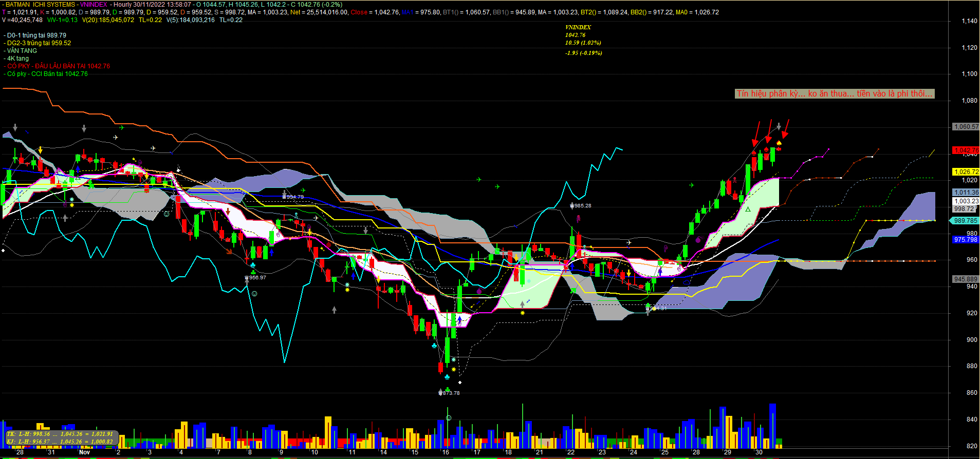Click the 1,140 price axis label
The height and width of the screenshot is (459, 980).
pyautogui.click(x=970, y=21)
